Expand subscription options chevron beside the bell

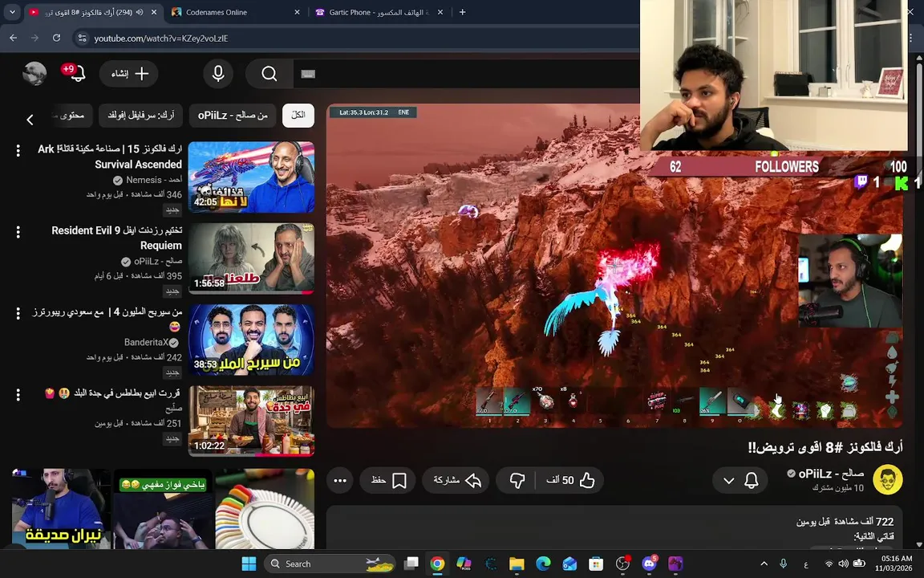pos(729,481)
